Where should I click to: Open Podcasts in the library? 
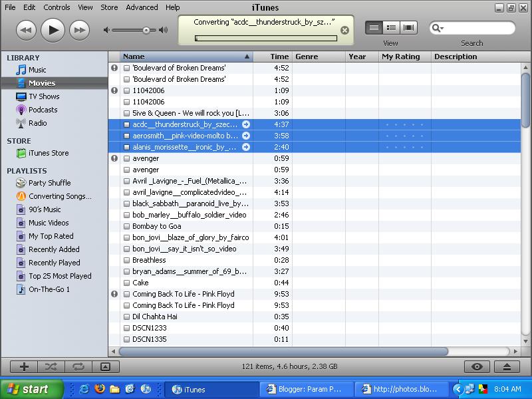tap(55, 110)
